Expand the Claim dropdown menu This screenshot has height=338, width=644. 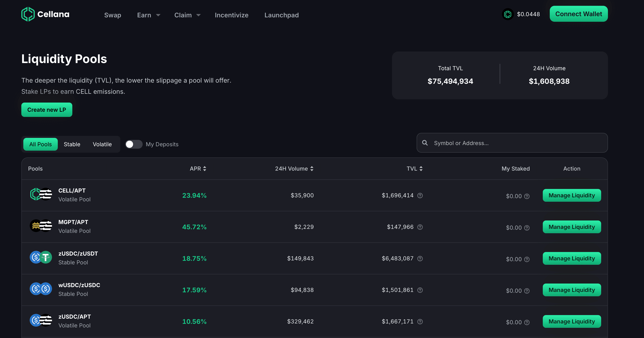[187, 15]
